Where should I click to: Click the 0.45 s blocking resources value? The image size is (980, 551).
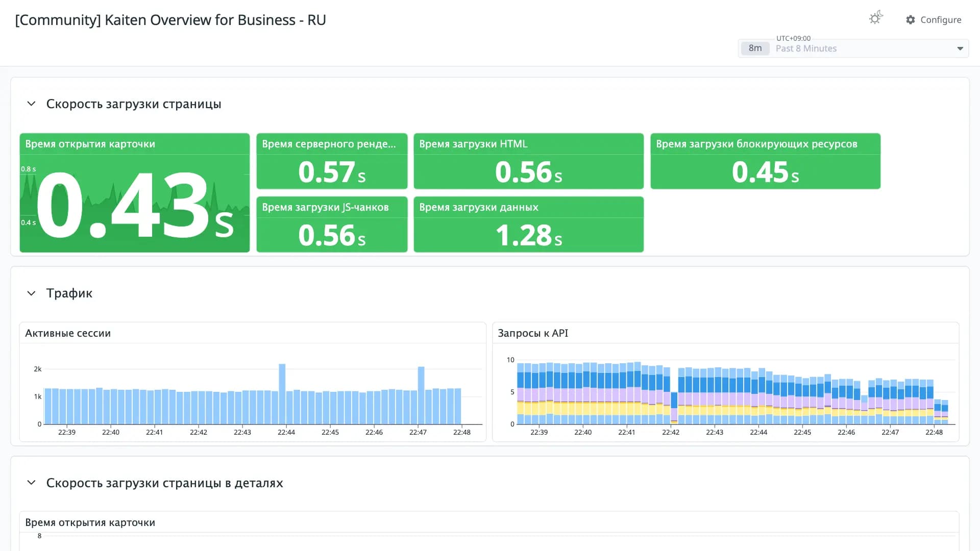[x=765, y=172]
